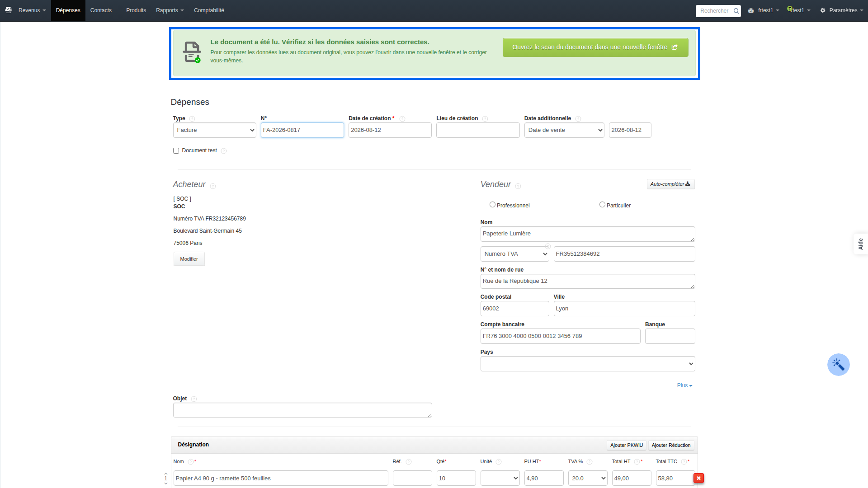Image resolution: width=868 pixels, height=488 pixels.
Task: Open the Revenus menu
Action: coord(32,10)
